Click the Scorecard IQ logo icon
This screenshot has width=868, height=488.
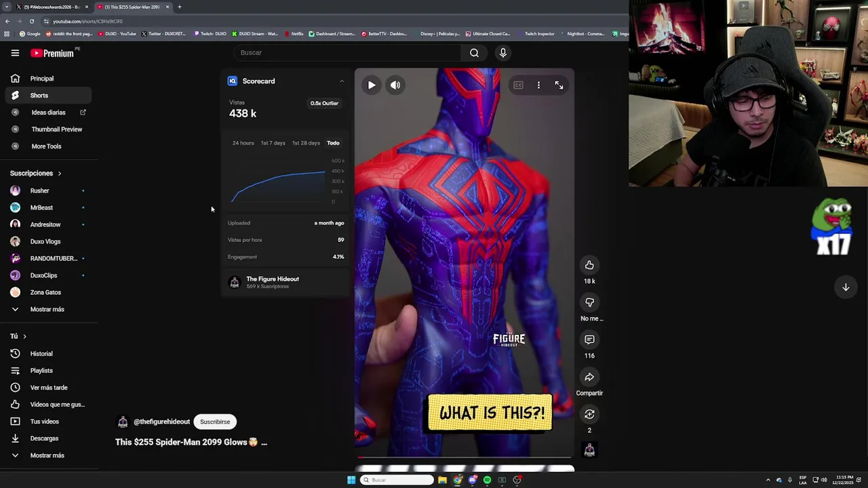[233, 81]
